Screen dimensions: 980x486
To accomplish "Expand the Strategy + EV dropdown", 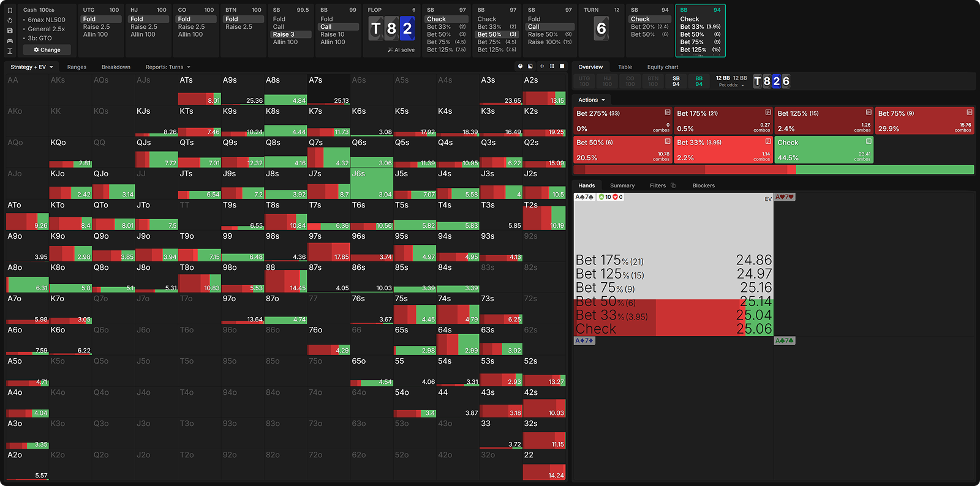I will [x=32, y=67].
